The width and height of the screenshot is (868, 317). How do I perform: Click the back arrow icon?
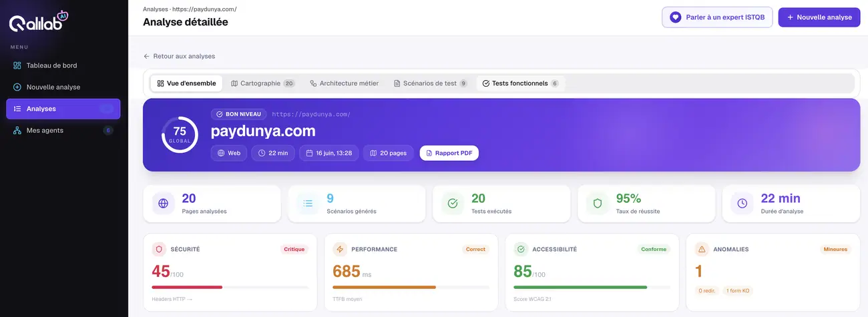tap(146, 56)
